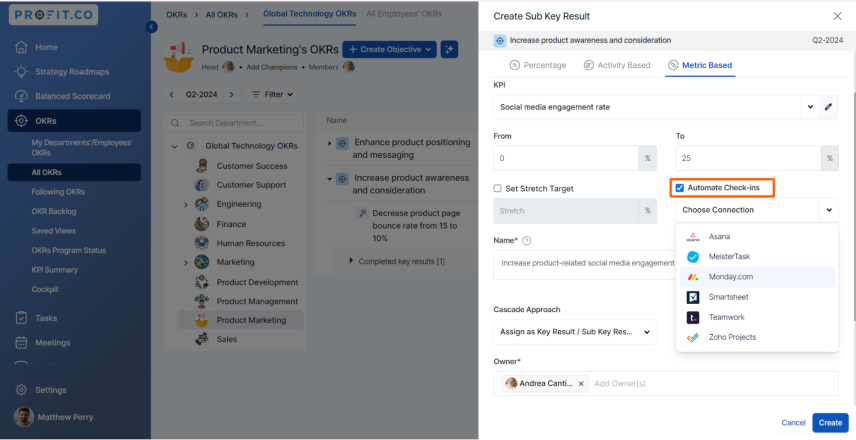Screen dimensions: 856x440
Task: Open the Tasks clipboard icon
Action: click(21, 318)
